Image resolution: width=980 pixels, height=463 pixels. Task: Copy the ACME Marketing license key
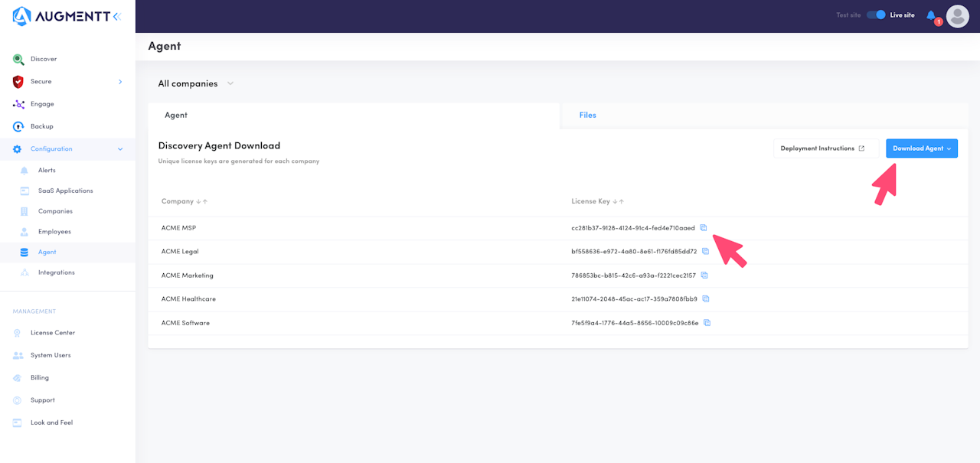[x=704, y=276]
